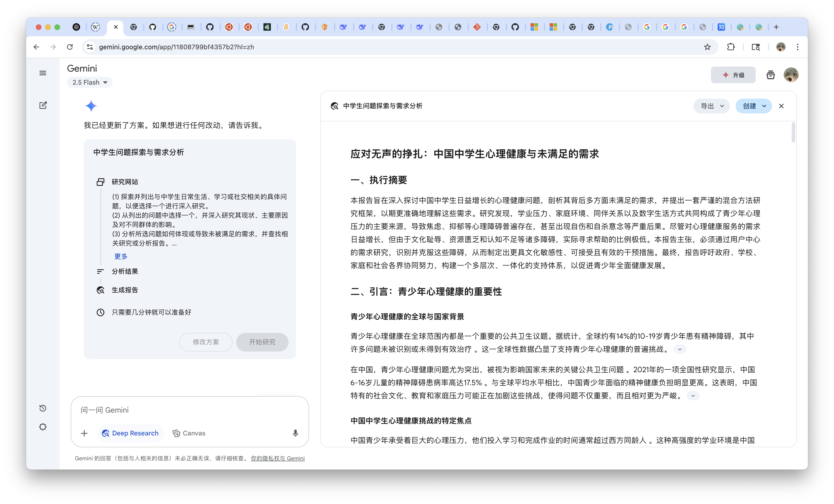The image size is (834, 504).
Task: Go forward with browser forward arrow
Action: click(53, 47)
